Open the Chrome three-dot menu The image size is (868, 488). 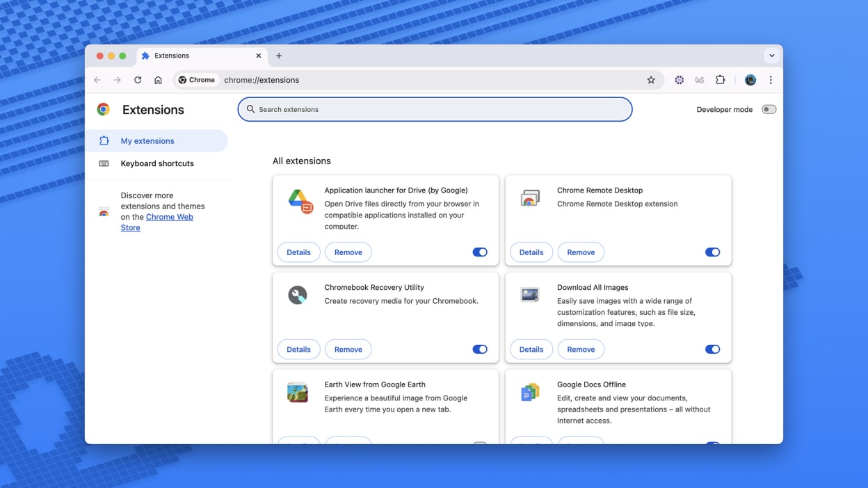[x=771, y=80]
